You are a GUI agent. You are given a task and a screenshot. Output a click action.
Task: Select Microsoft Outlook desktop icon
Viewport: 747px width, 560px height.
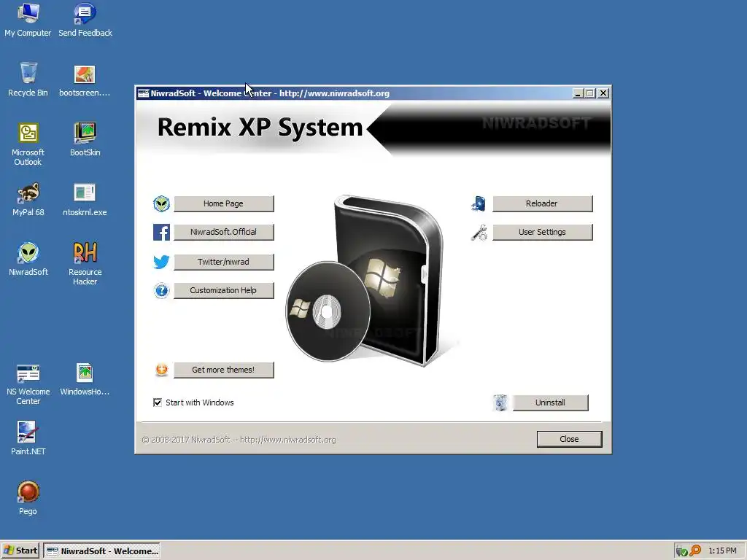(x=28, y=144)
